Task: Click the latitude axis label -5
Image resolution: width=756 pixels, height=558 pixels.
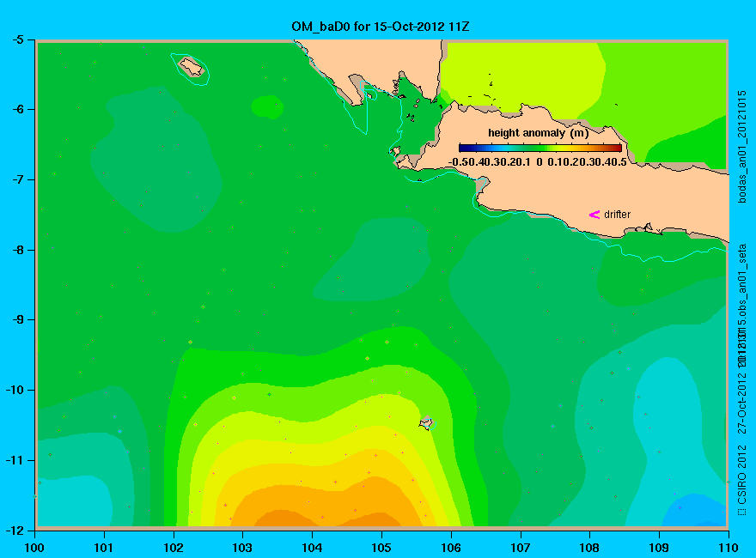Action: click(17, 40)
